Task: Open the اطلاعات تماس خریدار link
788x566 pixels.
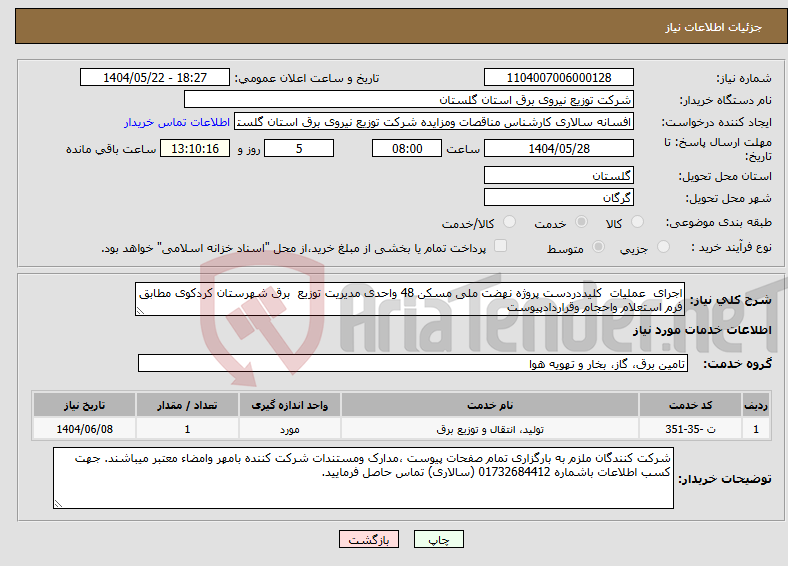Action: [x=177, y=122]
